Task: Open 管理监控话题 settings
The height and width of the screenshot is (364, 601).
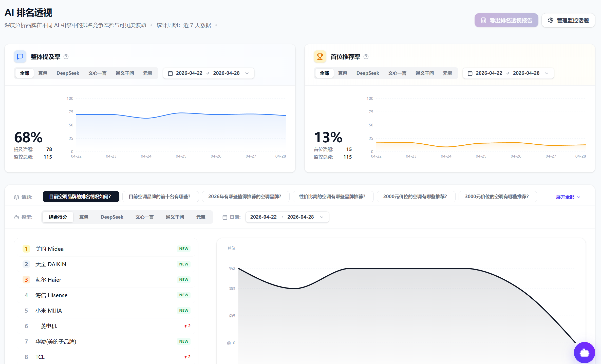Action: [568, 20]
